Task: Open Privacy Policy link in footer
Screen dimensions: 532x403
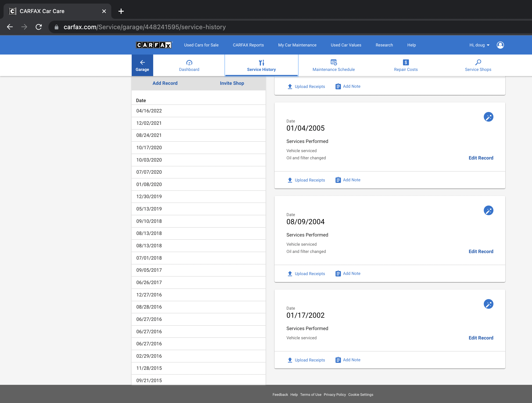Action: point(335,394)
